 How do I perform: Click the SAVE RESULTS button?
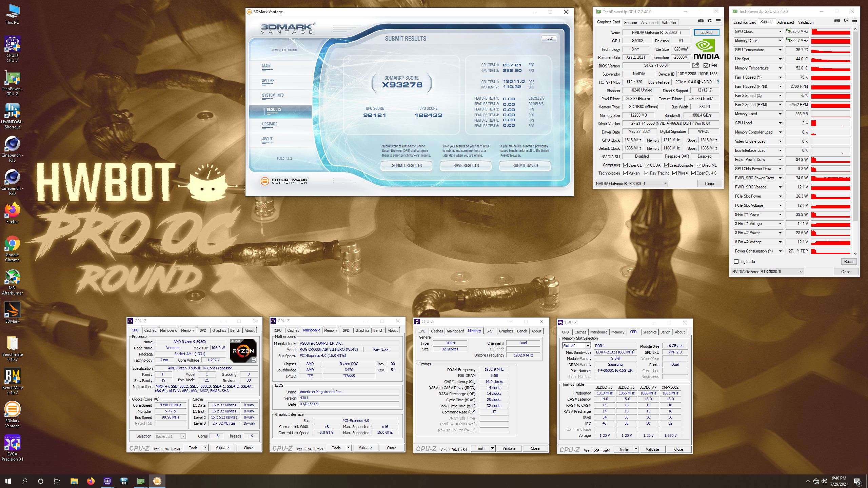click(466, 165)
